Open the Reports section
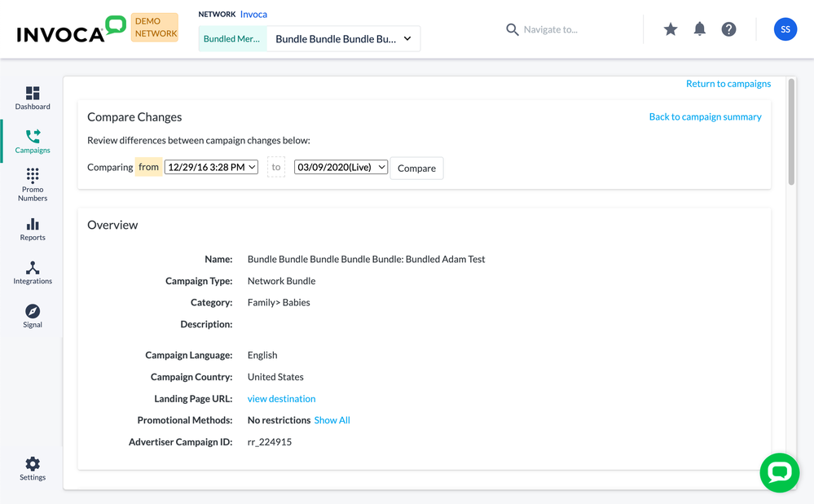Screen dimensions: 814x504 coord(33,229)
